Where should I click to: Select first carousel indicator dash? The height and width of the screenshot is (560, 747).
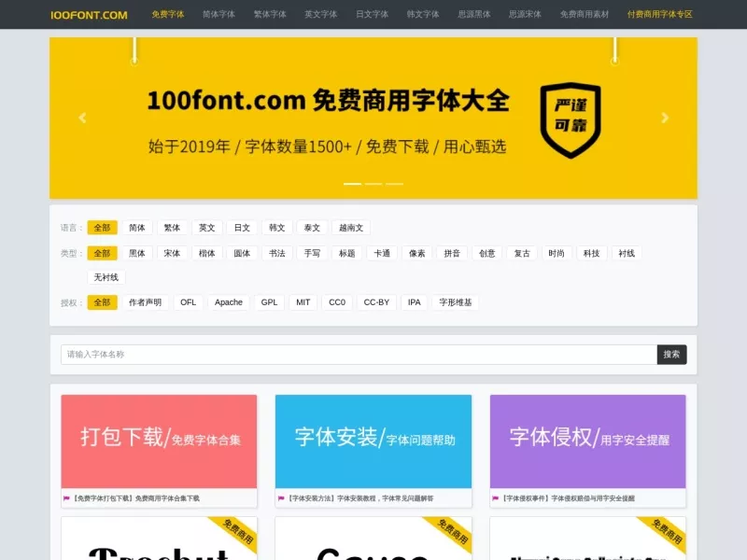pyautogui.click(x=353, y=184)
